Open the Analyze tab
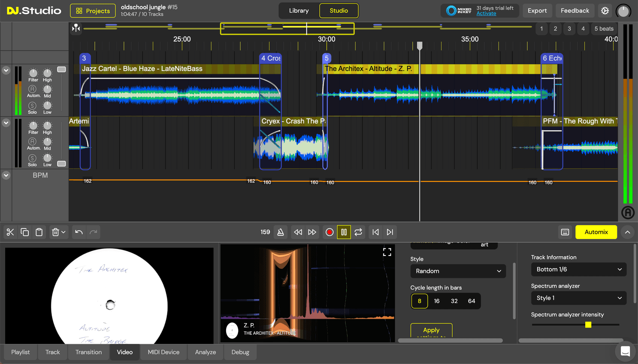This screenshot has width=638, height=364. (x=206, y=352)
